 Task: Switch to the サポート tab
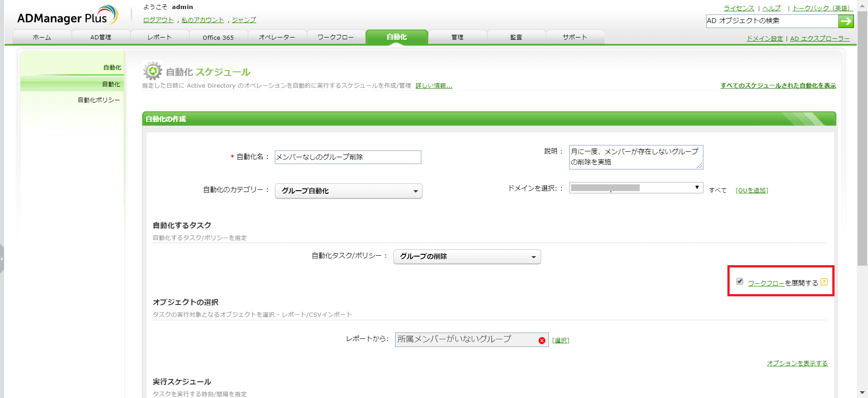point(575,37)
